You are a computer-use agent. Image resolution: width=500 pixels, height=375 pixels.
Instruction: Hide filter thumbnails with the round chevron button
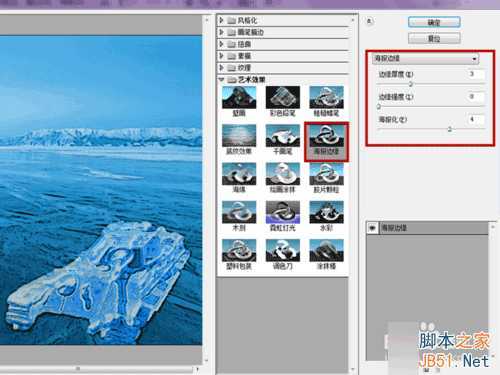click(369, 21)
